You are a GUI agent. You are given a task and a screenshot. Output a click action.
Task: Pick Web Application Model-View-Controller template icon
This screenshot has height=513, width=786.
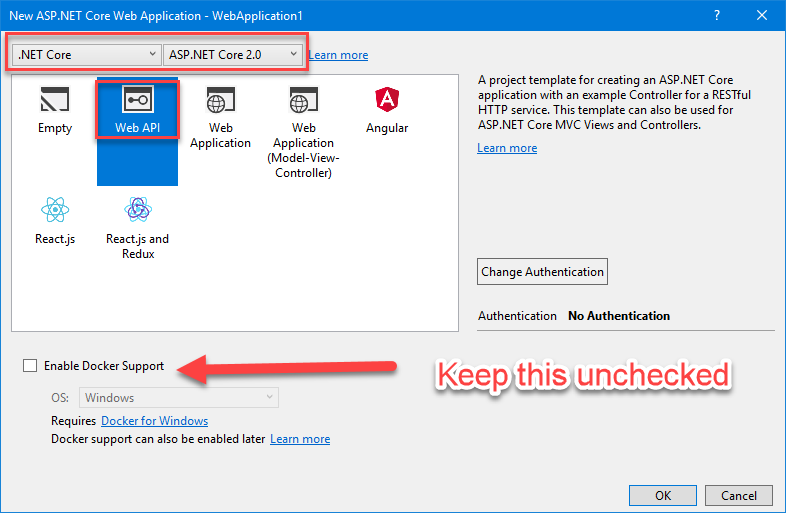point(303,100)
